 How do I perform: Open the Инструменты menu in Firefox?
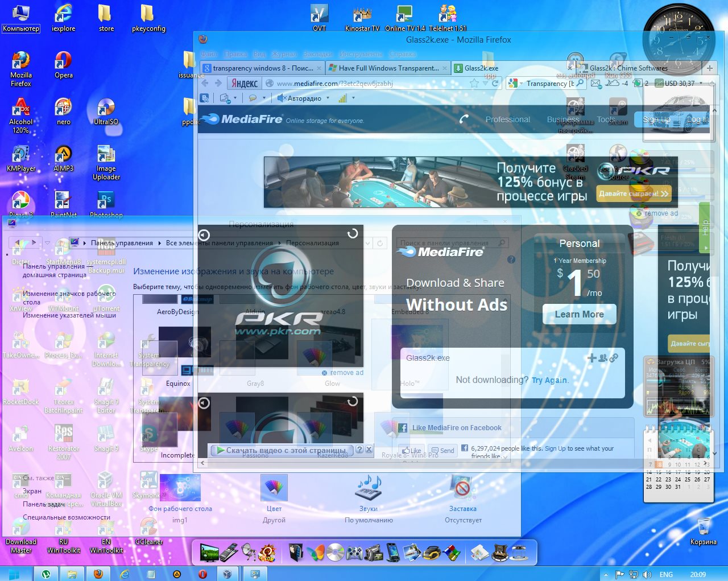pyautogui.click(x=361, y=54)
